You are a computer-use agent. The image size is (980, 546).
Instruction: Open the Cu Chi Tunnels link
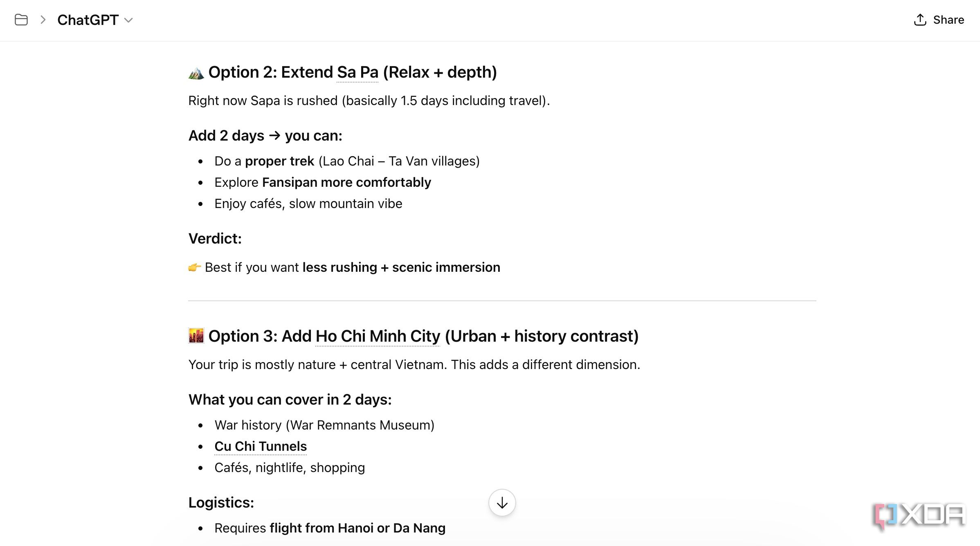261,446
